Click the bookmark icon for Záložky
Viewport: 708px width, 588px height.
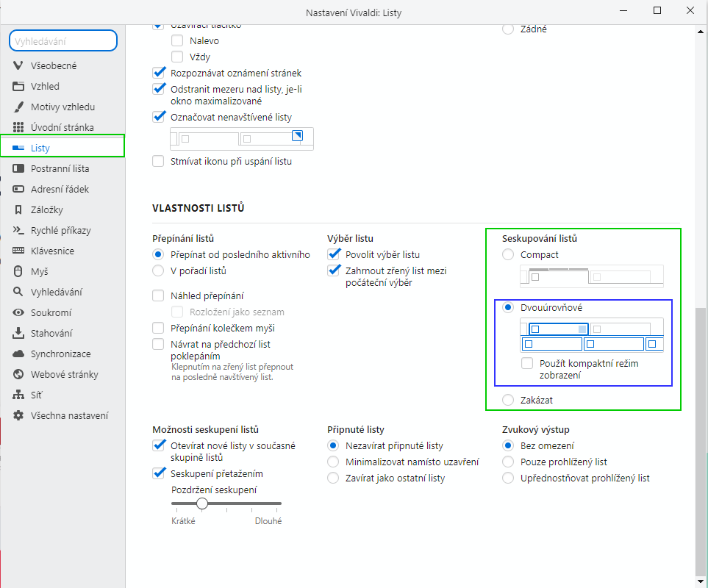(x=18, y=209)
